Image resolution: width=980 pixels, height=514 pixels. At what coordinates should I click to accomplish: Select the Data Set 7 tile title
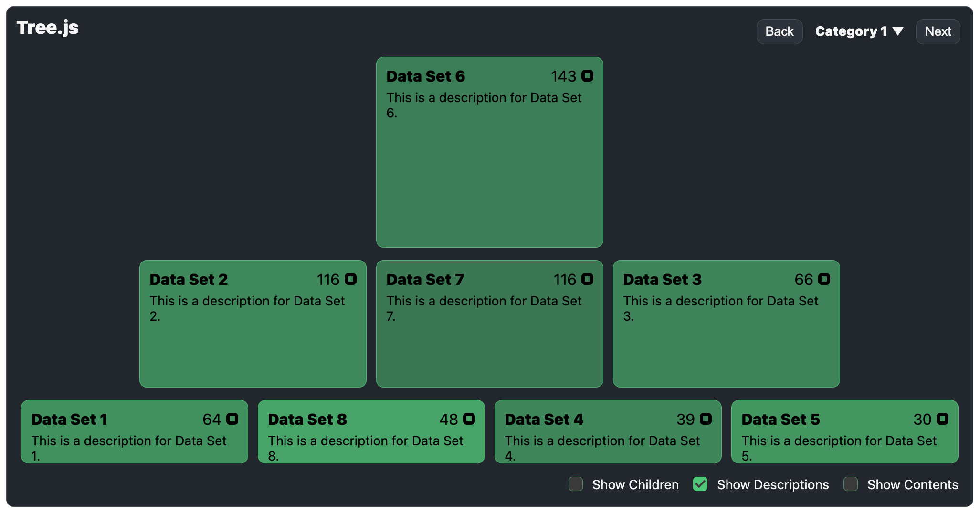425,280
